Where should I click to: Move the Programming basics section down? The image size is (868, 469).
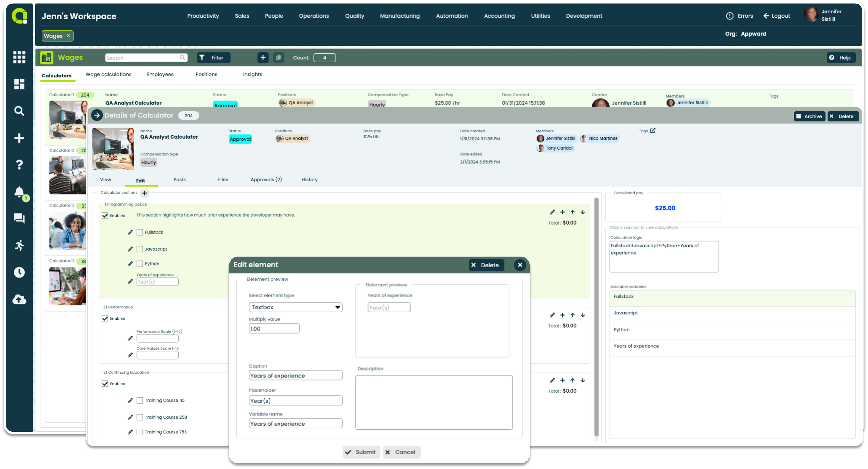tap(583, 212)
